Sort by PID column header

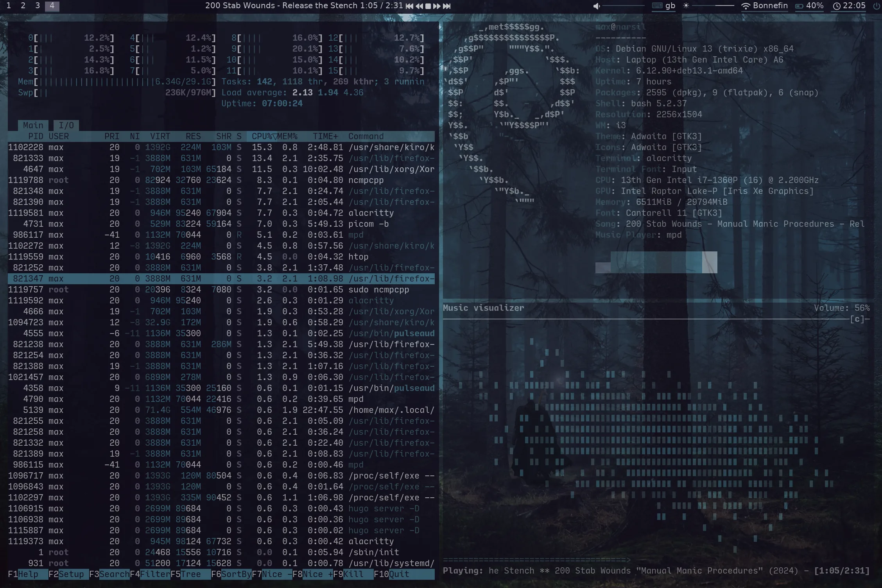coord(36,136)
